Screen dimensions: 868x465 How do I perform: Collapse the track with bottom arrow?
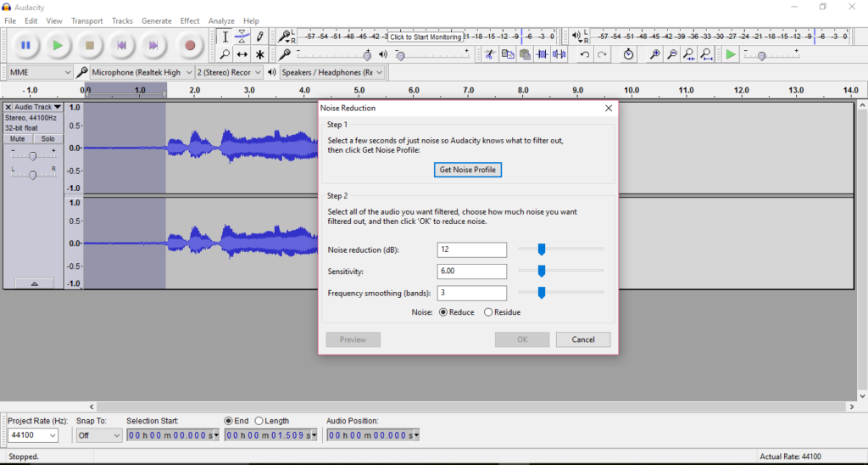[x=34, y=283]
